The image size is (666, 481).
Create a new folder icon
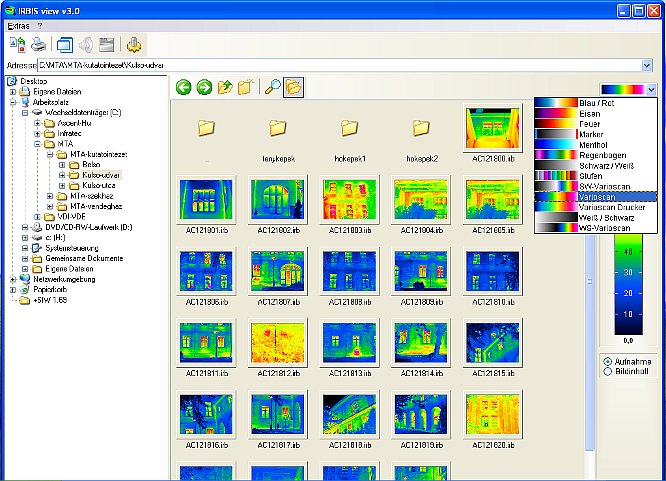tap(246, 87)
